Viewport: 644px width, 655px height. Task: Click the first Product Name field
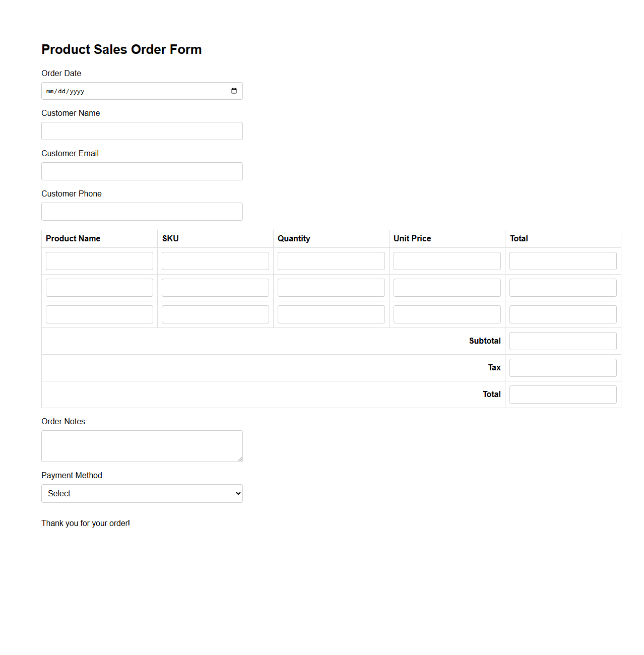click(99, 260)
